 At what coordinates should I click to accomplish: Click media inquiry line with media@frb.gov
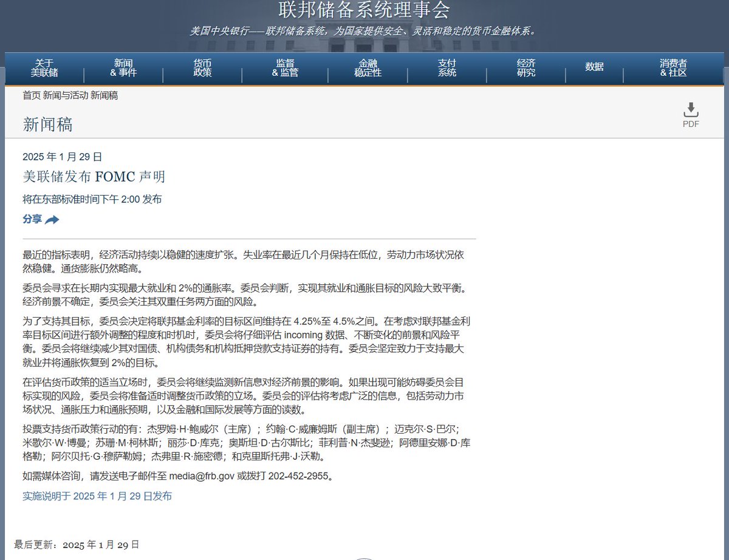coord(179,476)
